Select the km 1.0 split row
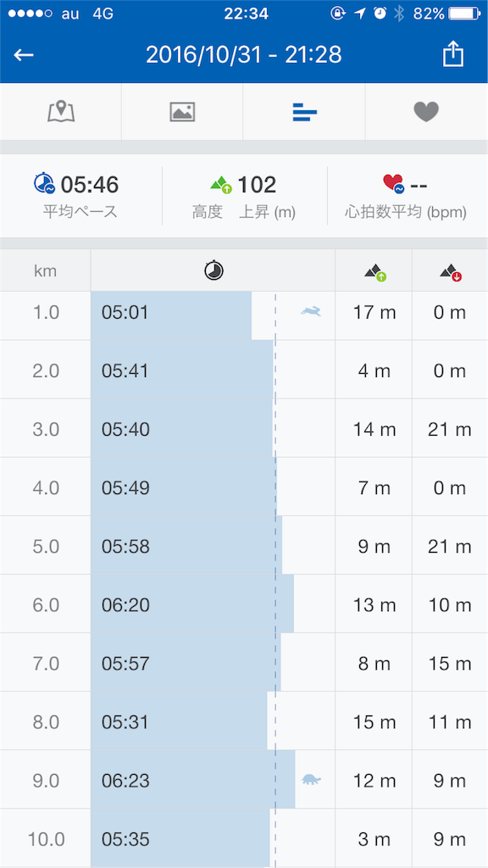This screenshot has height=868, width=488. (244, 314)
